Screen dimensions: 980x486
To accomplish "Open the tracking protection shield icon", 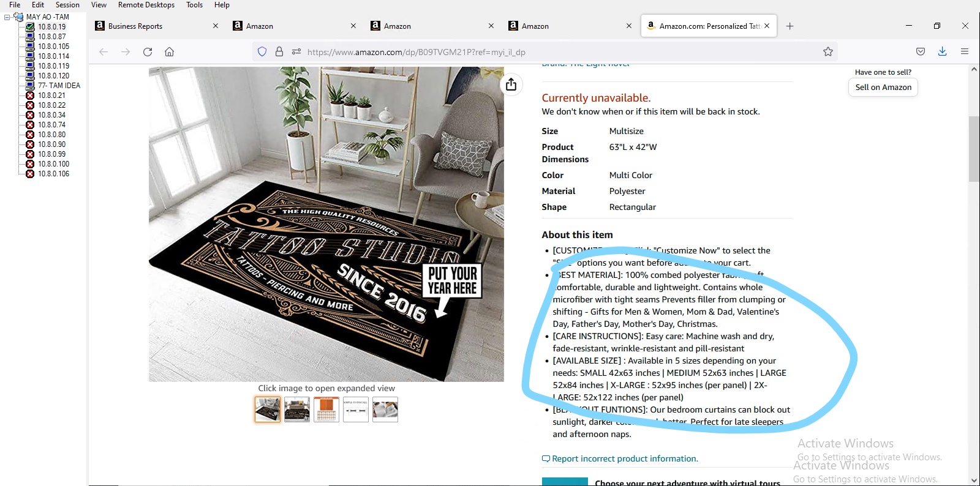I will [x=262, y=52].
